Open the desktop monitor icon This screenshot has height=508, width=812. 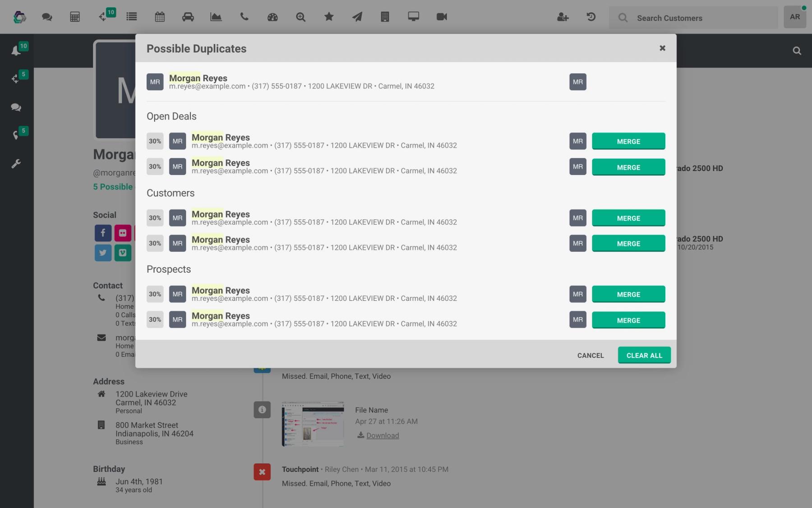(413, 17)
